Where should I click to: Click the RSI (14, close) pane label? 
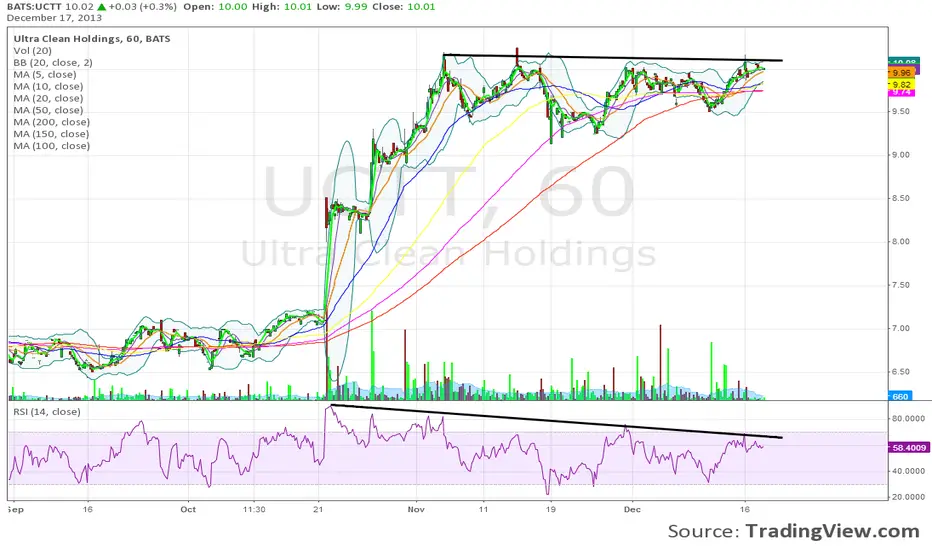pyautogui.click(x=47, y=411)
